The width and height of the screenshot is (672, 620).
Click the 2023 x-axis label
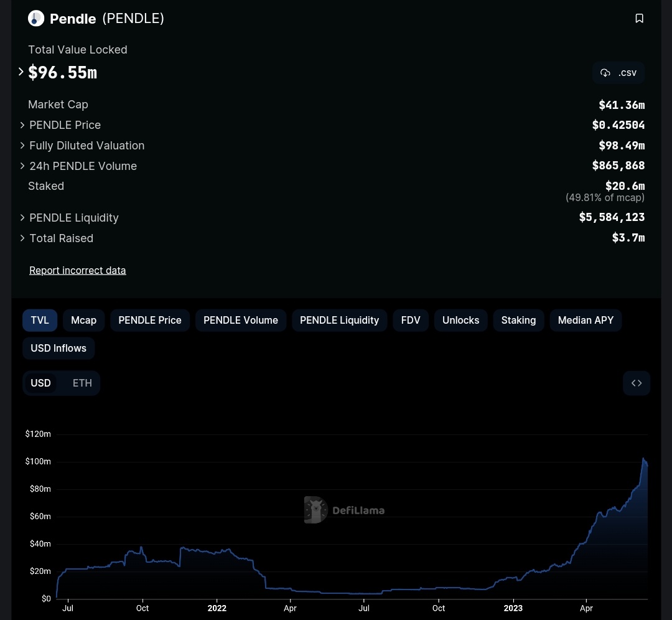click(513, 608)
